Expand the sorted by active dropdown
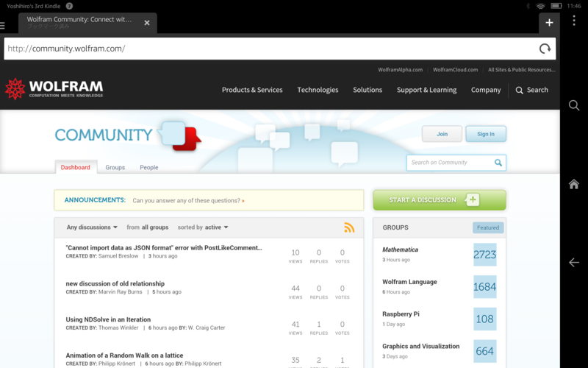 203,227
